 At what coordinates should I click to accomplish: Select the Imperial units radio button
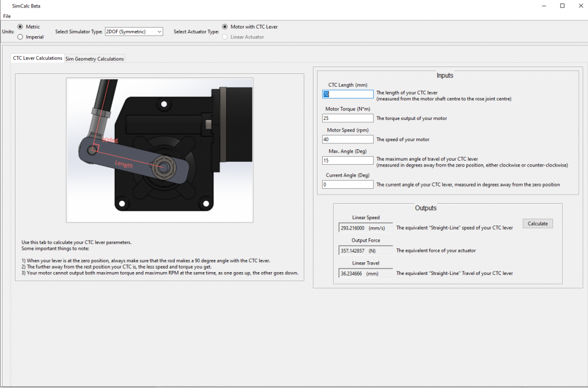[20, 37]
